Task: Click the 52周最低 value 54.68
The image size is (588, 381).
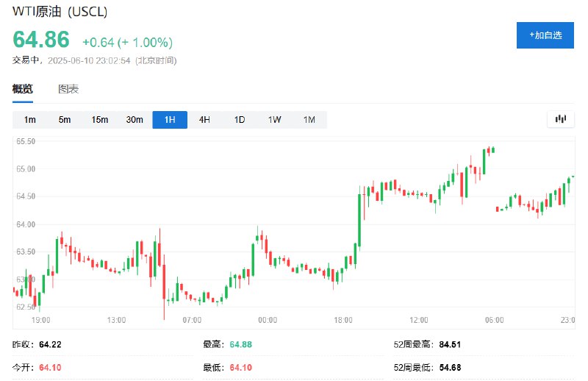Action: coord(450,368)
